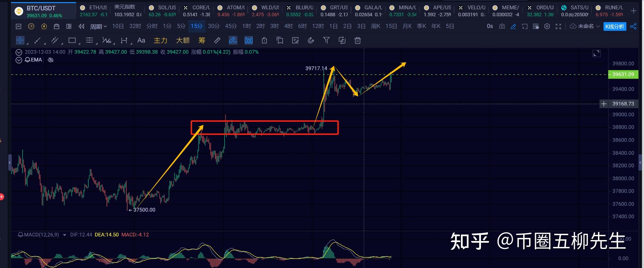Screen dimensions: 644x268
Task: Switch layout with the split-panel icon
Action: coord(69,26)
